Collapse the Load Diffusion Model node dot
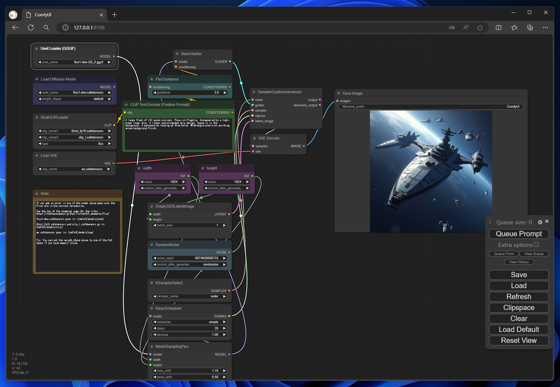This screenshot has width=560, height=387. [x=36, y=79]
